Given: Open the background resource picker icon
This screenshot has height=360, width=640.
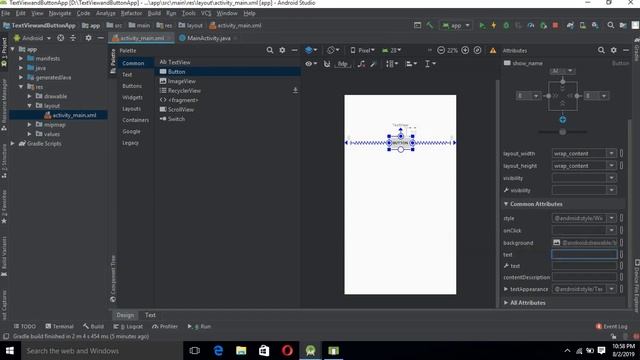Looking at the screenshot, I should tap(556, 242).
